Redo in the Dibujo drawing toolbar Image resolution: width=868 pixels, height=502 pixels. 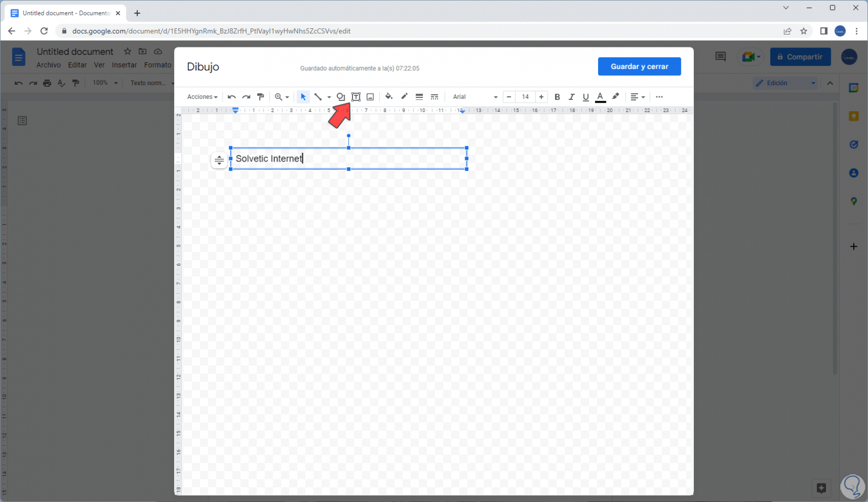point(246,97)
